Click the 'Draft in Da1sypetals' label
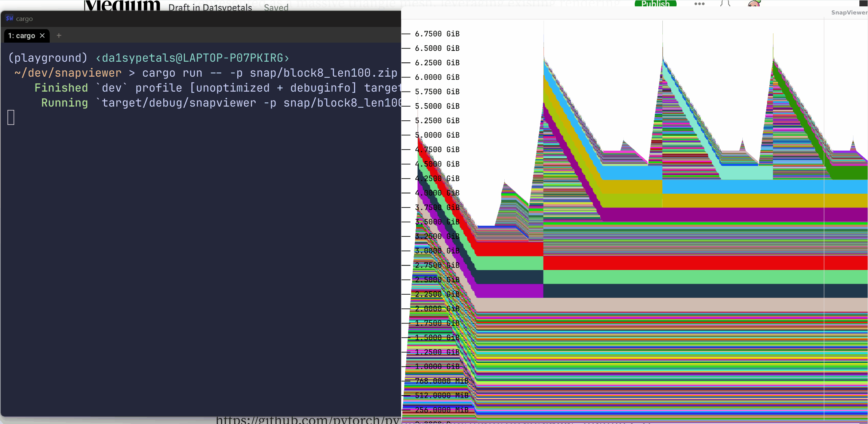 210,7
